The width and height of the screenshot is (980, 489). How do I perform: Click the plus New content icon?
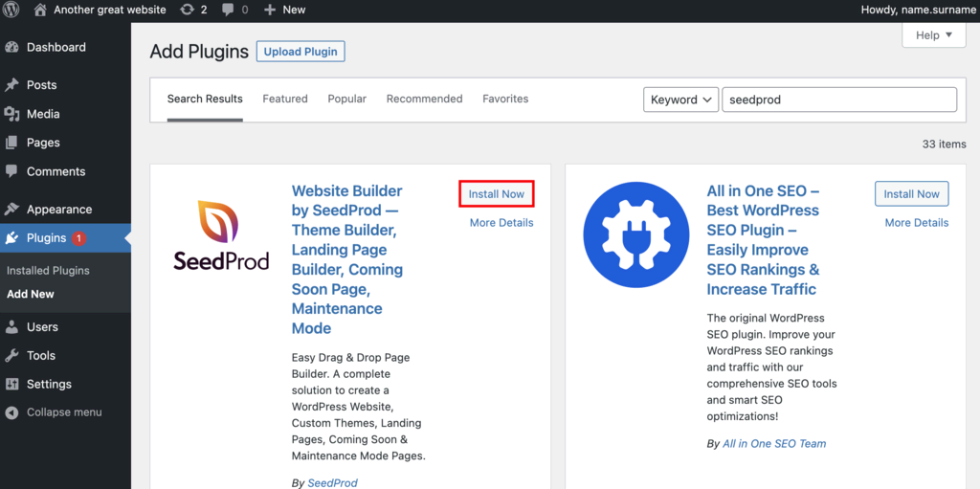(269, 10)
